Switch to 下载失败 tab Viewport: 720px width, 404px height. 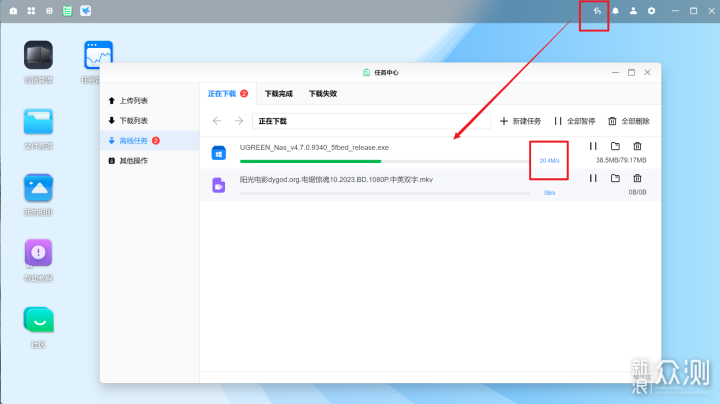coord(323,94)
